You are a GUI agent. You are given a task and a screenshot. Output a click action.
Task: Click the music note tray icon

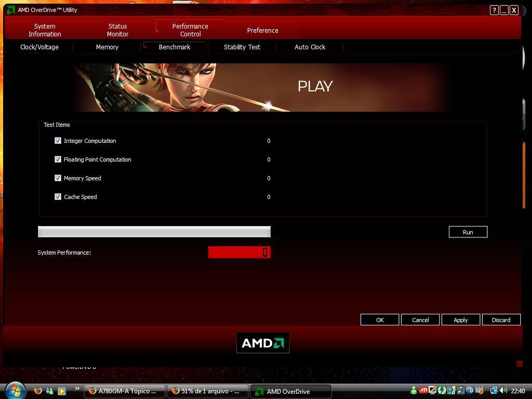click(461, 391)
